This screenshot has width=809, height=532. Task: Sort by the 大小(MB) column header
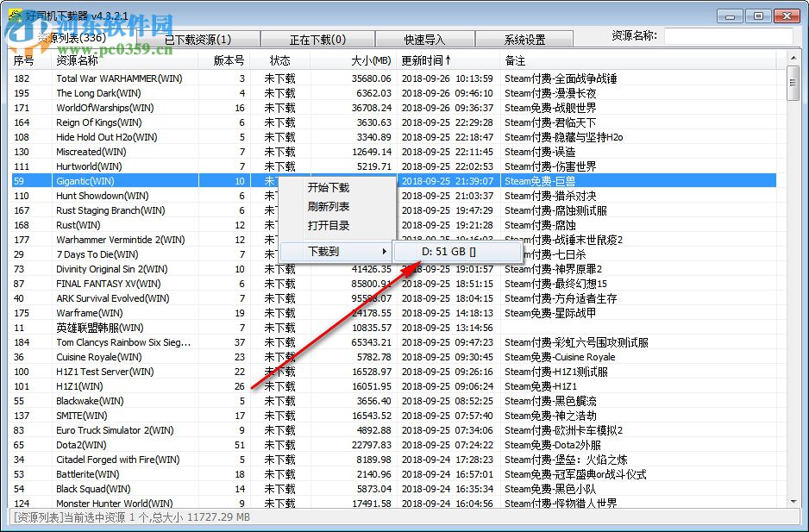(354, 60)
